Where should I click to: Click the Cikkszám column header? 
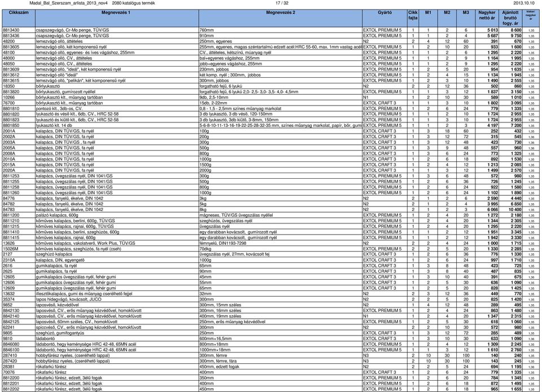coord(19,18)
